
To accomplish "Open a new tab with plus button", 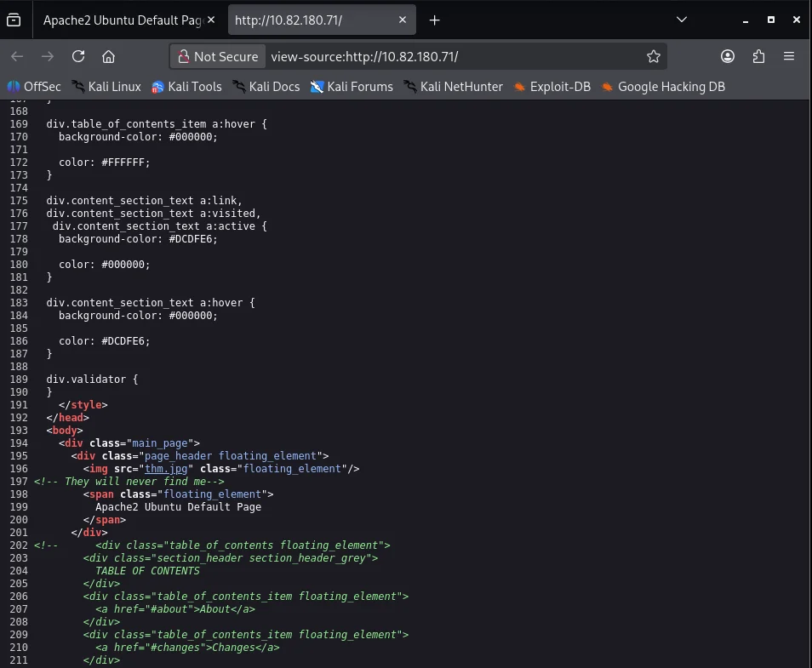I will [434, 20].
